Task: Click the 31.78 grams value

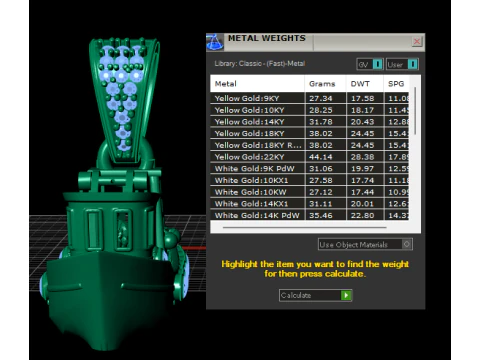Action: click(x=321, y=122)
